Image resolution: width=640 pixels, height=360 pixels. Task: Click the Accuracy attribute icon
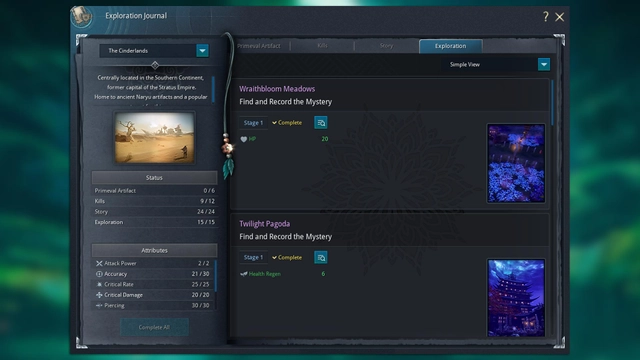coord(99,274)
